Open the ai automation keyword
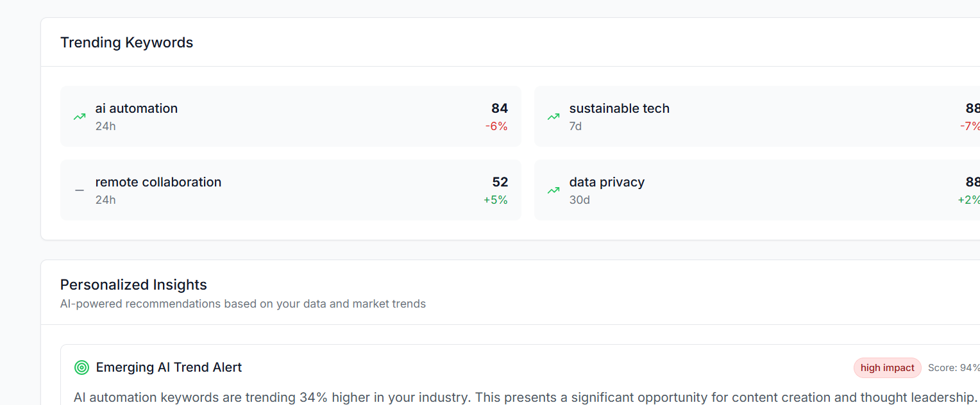The width and height of the screenshot is (980, 405). tap(137, 108)
